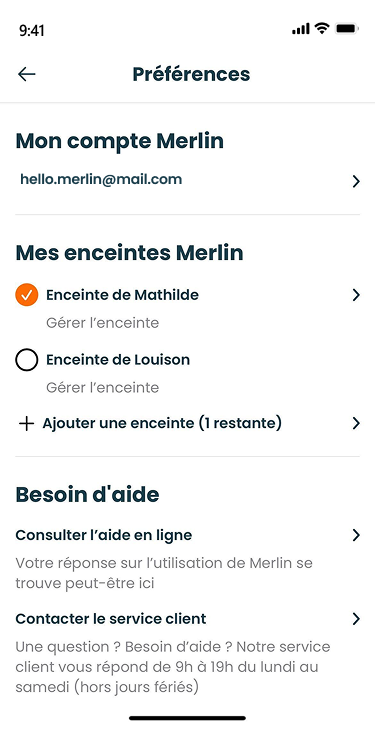Click Gérer l'enceinte under Mathilde
The image size is (375, 734).
click(103, 323)
